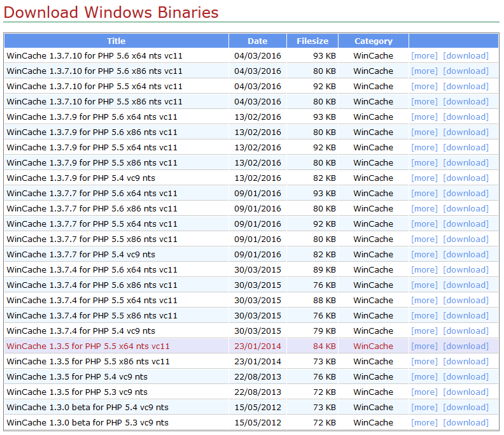This screenshot has height=435, width=504.
Task: Open more info for WinCache 1.3.7.10 PHP 5.6 x86
Action: tap(424, 71)
